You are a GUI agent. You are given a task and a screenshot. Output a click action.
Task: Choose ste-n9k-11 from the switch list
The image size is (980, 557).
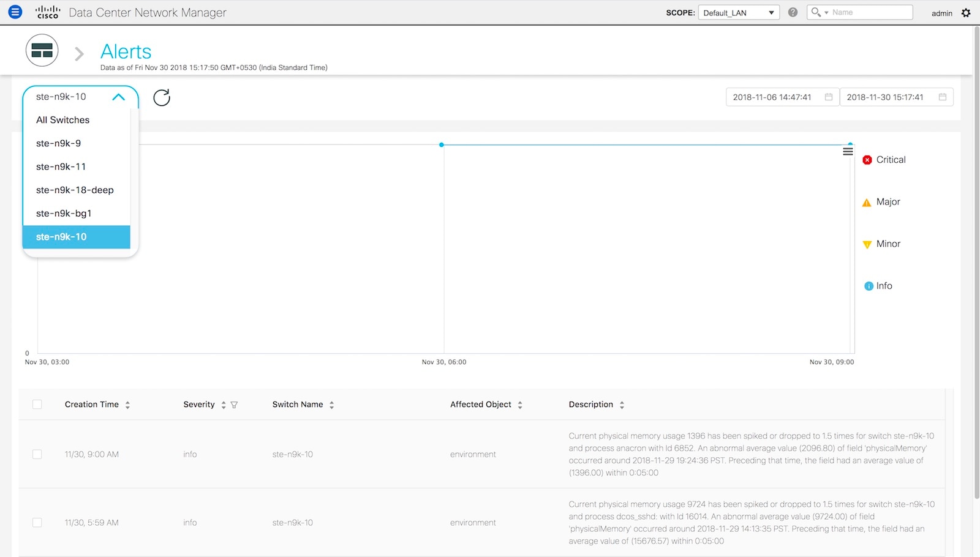pos(77,166)
